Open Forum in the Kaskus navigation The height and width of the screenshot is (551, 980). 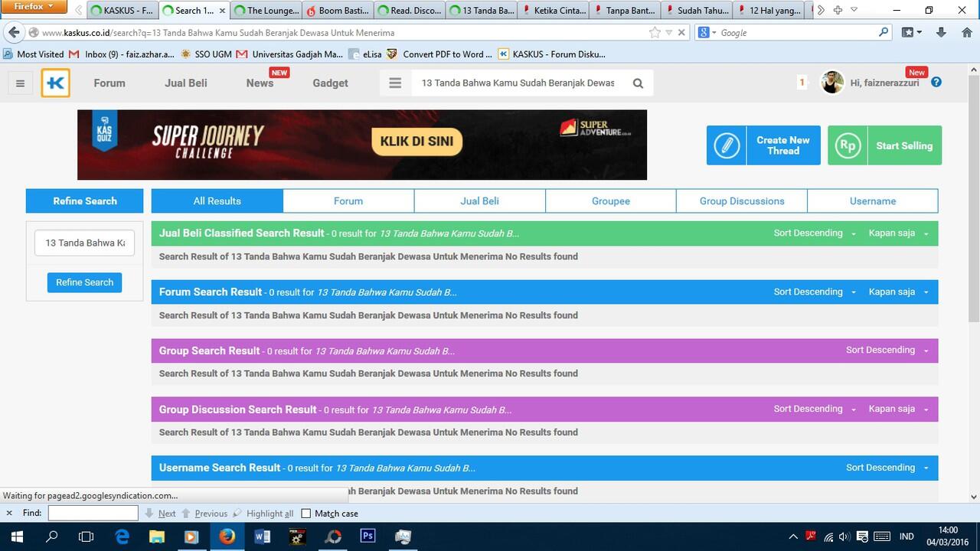[x=109, y=83]
